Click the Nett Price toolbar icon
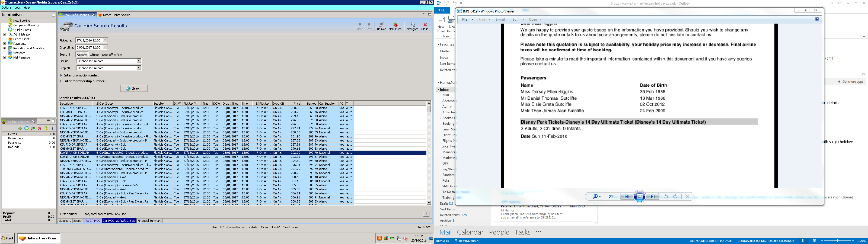This screenshot has height=244, width=868. click(x=395, y=26)
